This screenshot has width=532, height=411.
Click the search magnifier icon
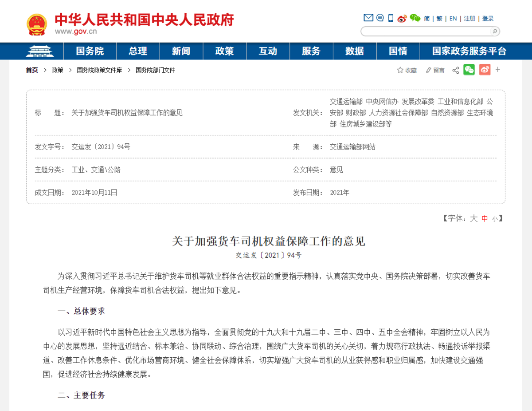(495, 31)
